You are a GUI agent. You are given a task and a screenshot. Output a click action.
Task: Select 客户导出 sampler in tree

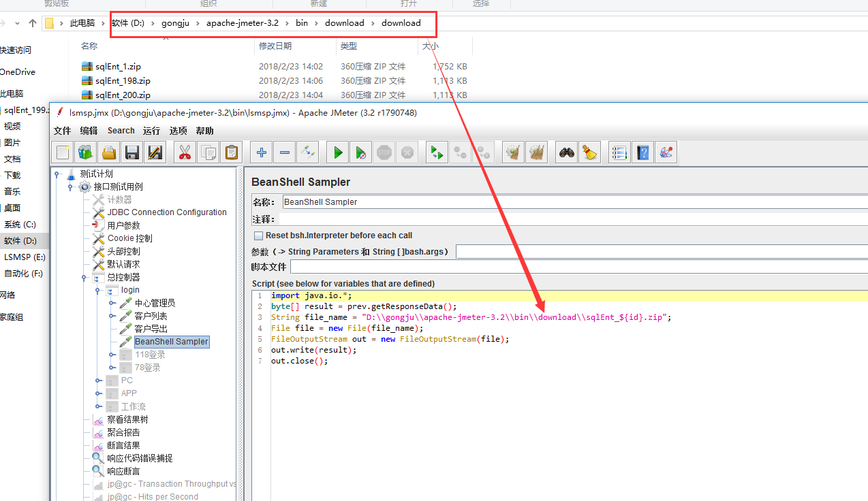(x=151, y=329)
